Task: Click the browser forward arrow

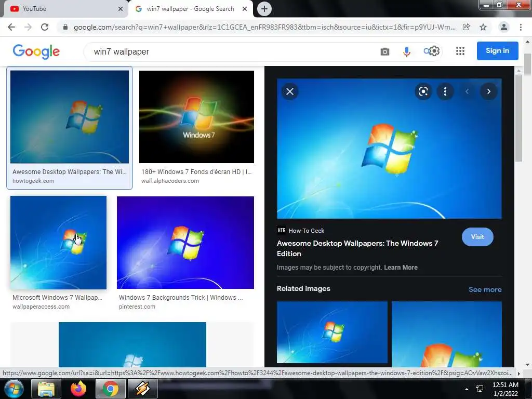Action: pos(28,27)
